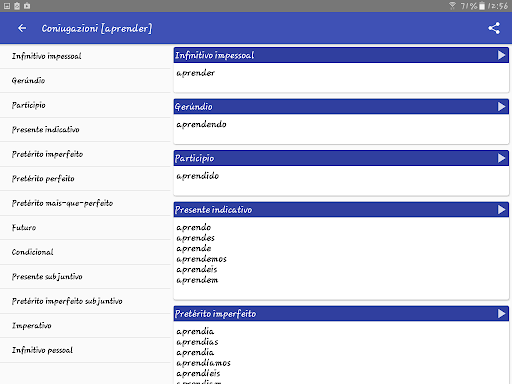Tap the Particípio section header bar

tap(341, 158)
